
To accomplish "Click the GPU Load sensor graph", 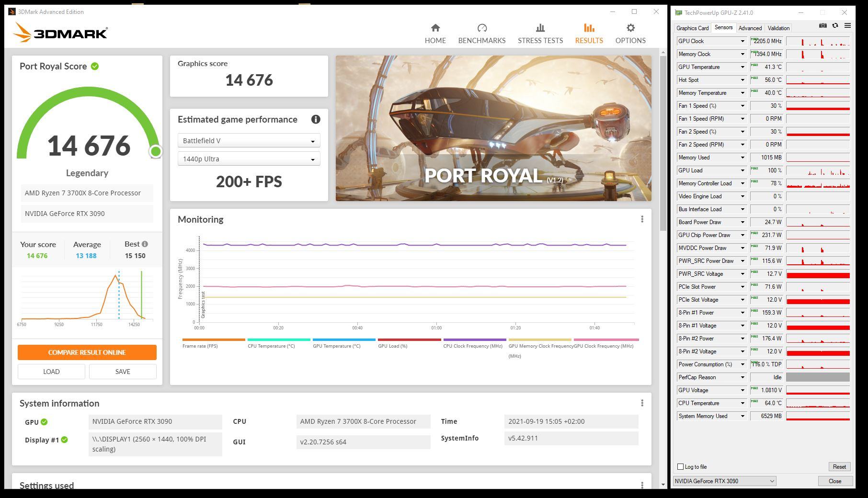I will point(818,170).
